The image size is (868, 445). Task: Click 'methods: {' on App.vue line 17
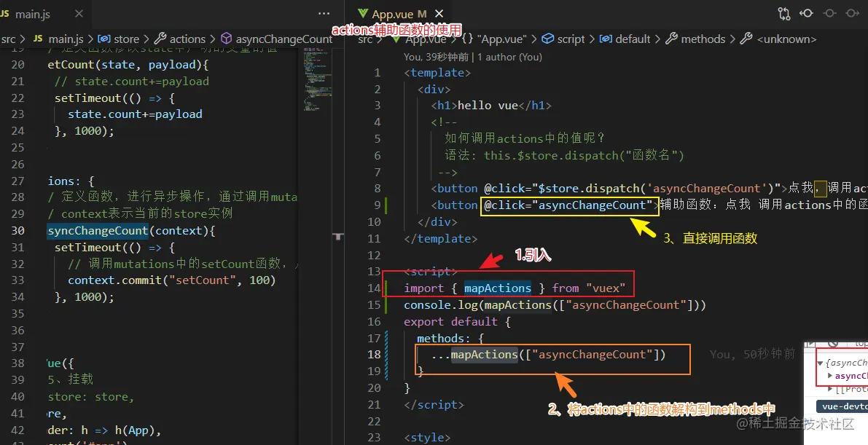click(450, 338)
